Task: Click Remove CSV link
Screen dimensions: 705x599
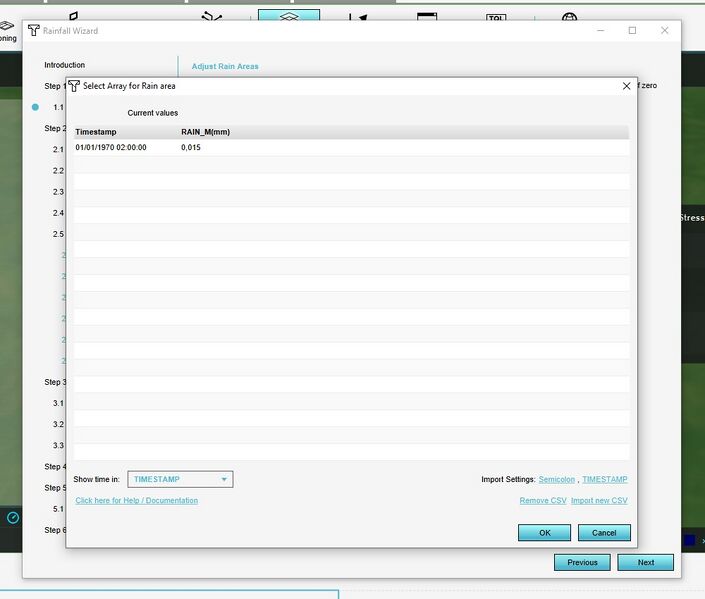Action: pyautogui.click(x=541, y=500)
